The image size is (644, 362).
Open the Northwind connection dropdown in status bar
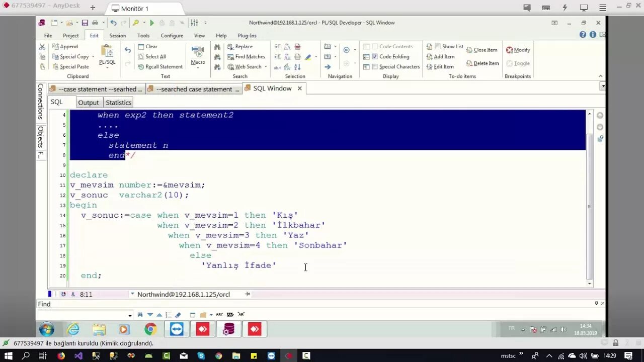[132, 294]
